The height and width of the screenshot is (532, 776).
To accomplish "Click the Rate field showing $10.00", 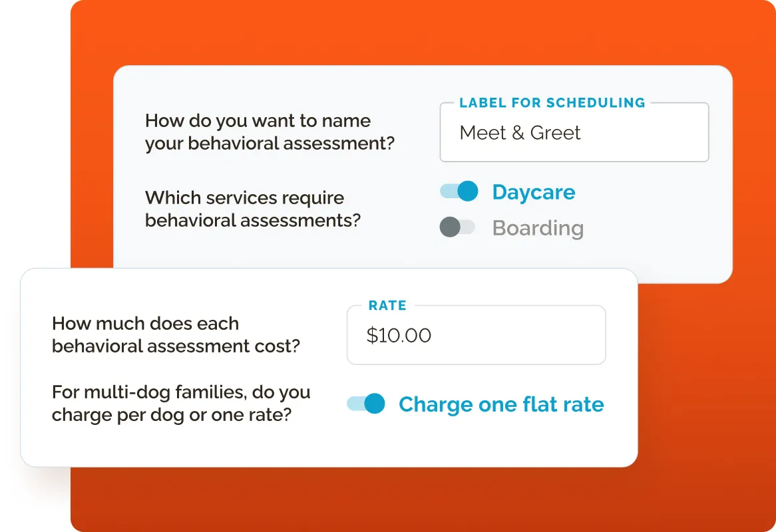I will (x=476, y=334).
